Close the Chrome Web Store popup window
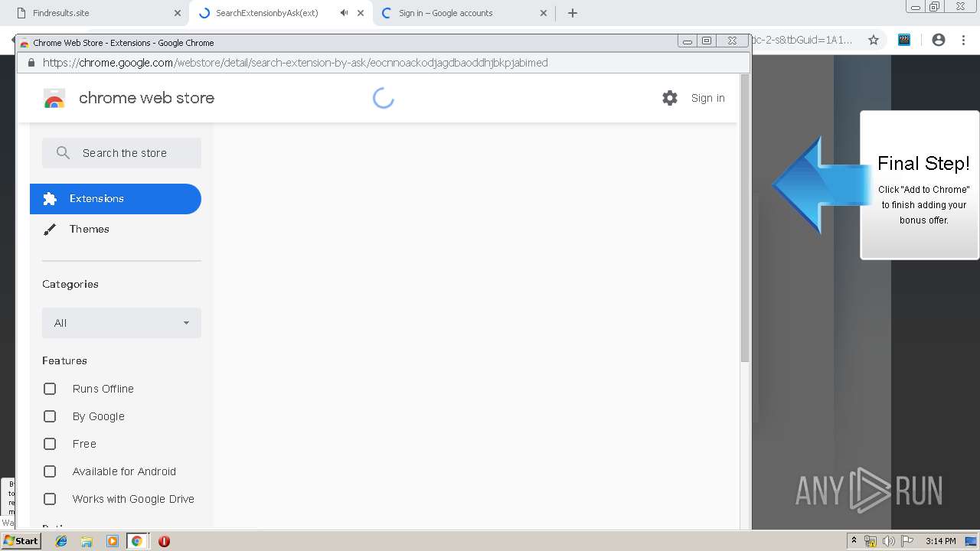980x551 pixels. 733,41
